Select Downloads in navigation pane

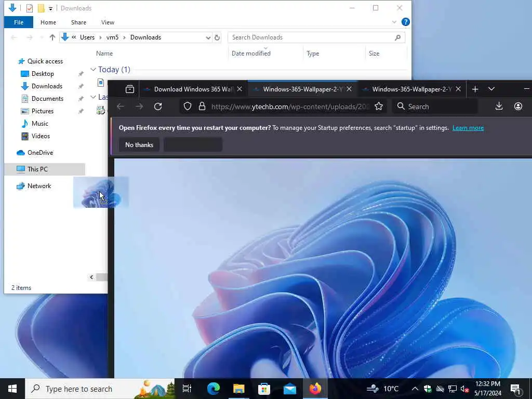point(47,86)
